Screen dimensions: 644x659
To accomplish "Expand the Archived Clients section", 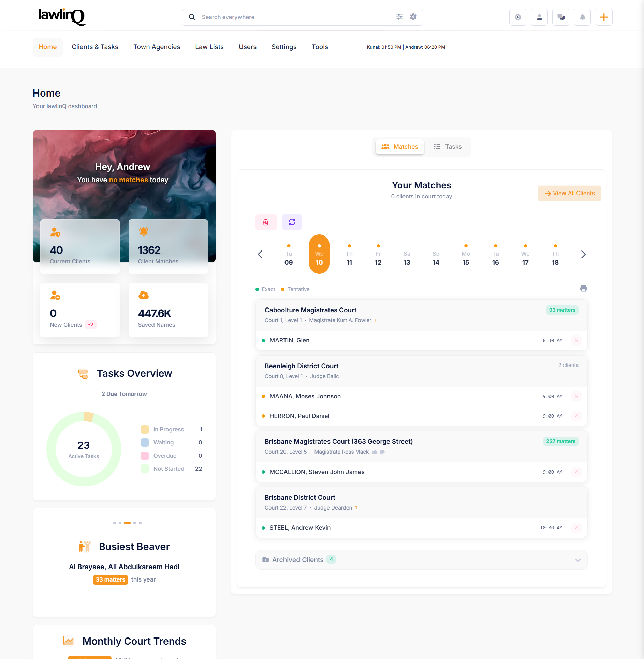I will [577, 560].
